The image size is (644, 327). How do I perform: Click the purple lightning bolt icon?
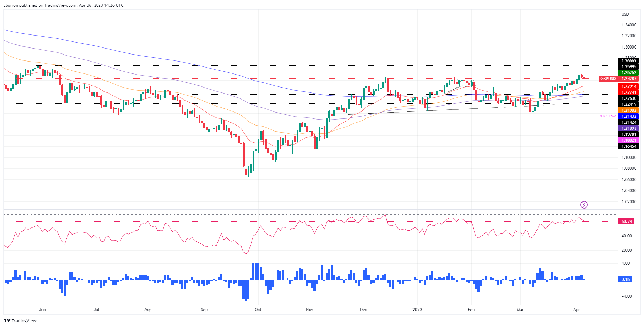[584, 205]
